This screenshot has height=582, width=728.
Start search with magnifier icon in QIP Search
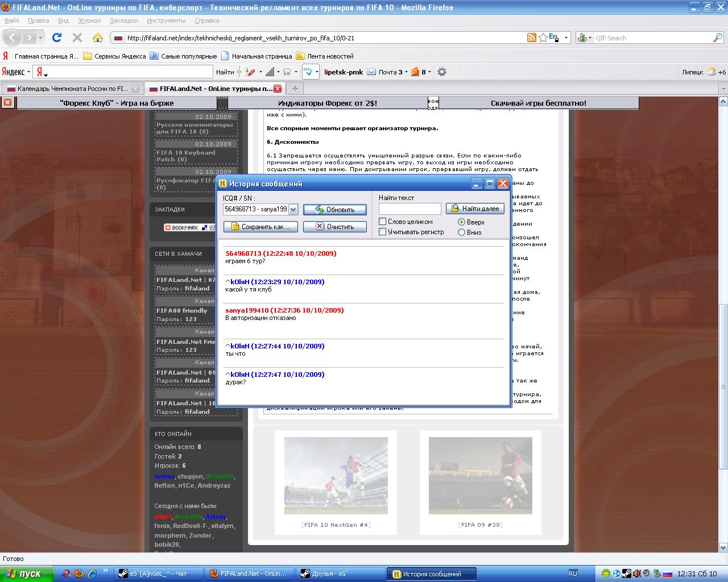pos(718,38)
